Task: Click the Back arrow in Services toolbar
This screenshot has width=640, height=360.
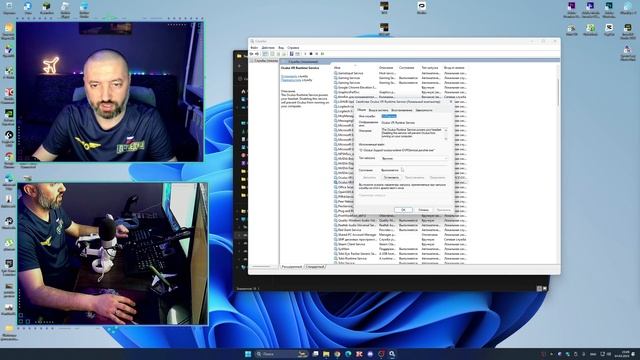Action: pos(251,54)
